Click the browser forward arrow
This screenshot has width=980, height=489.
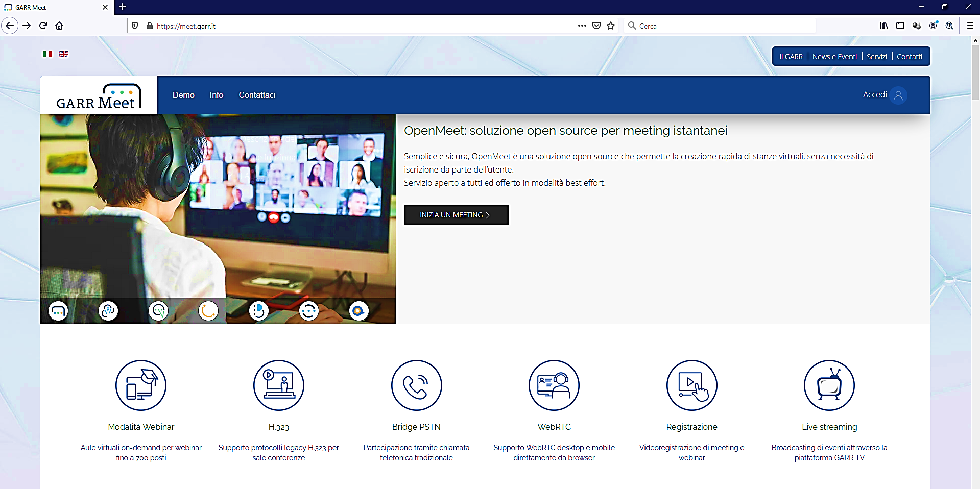click(27, 26)
